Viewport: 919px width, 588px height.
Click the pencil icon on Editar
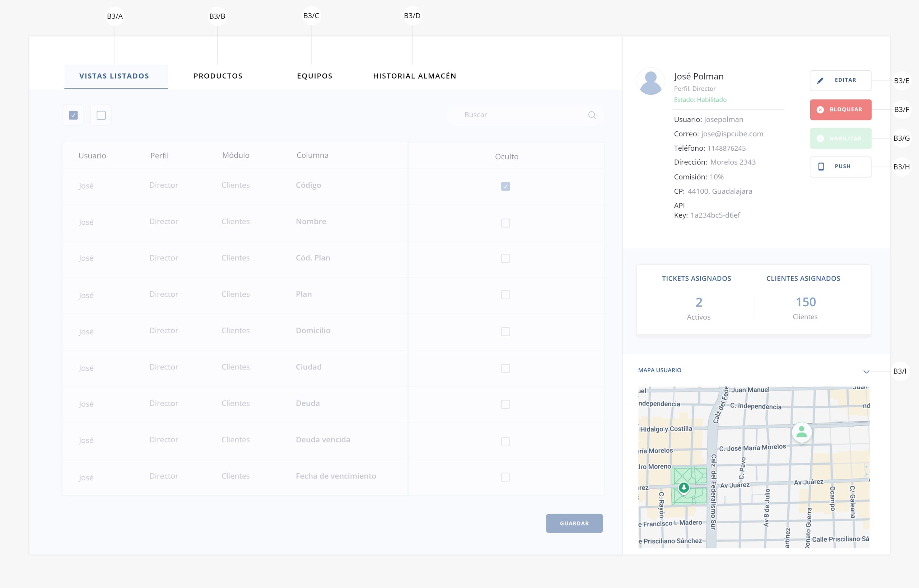coord(820,81)
